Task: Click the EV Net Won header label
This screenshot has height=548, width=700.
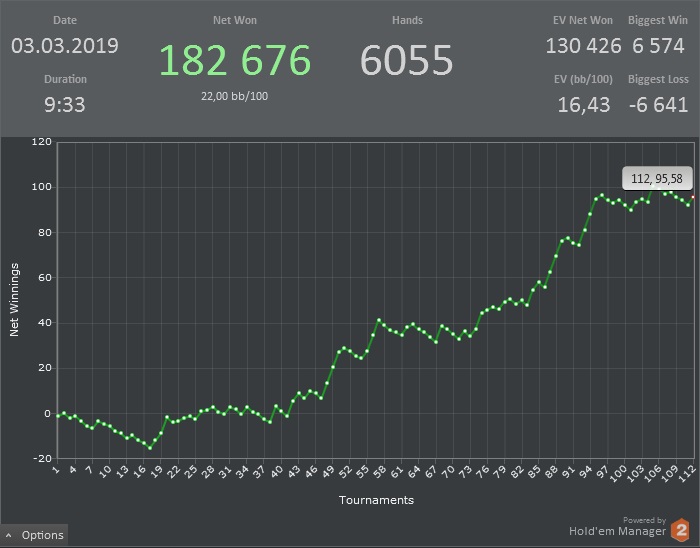Action: pos(583,20)
